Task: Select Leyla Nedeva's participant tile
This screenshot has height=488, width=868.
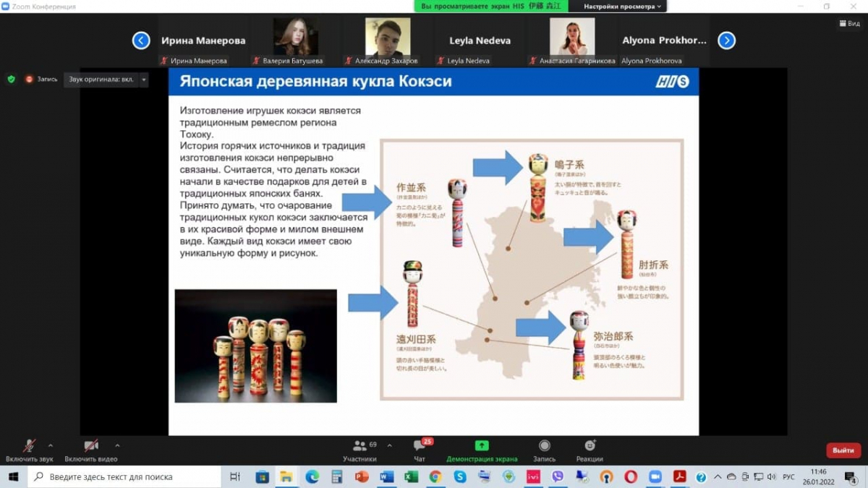Action: (x=479, y=41)
